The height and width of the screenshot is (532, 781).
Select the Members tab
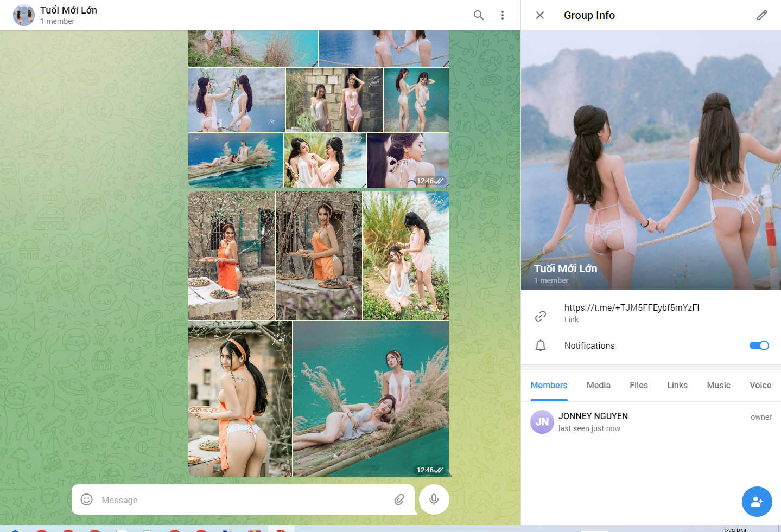click(x=549, y=385)
